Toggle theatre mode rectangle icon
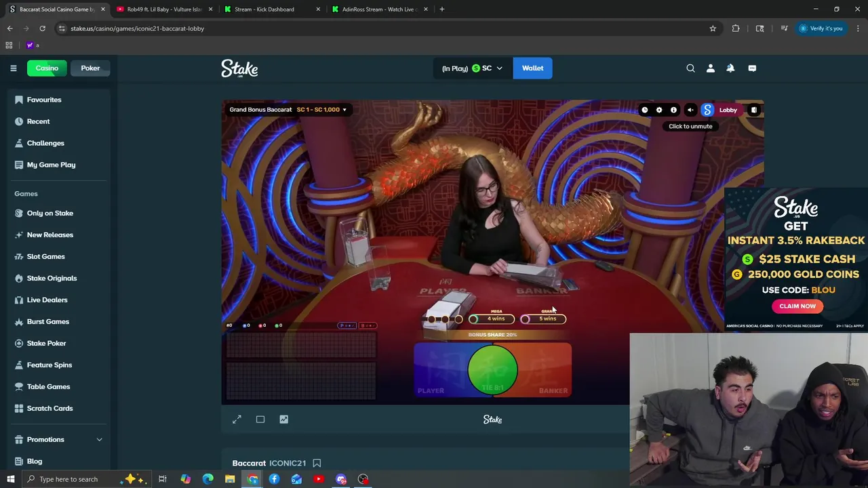The image size is (868, 488). click(260, 420)
